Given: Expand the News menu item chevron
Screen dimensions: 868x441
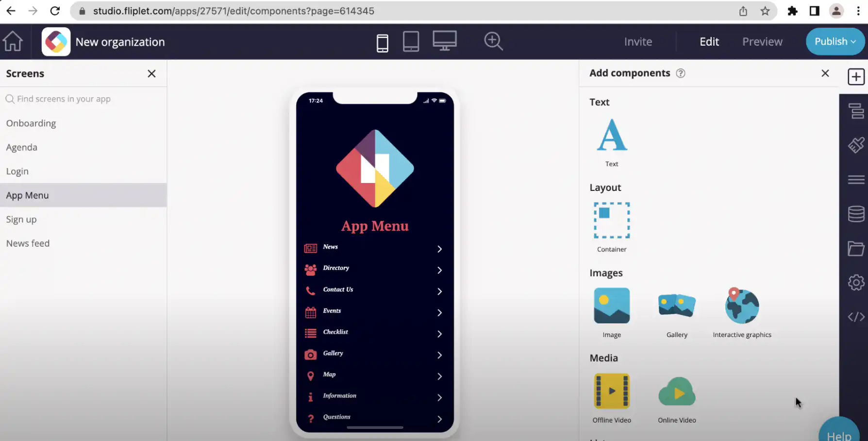Looking at the screenshot, I should click(439, 249).
